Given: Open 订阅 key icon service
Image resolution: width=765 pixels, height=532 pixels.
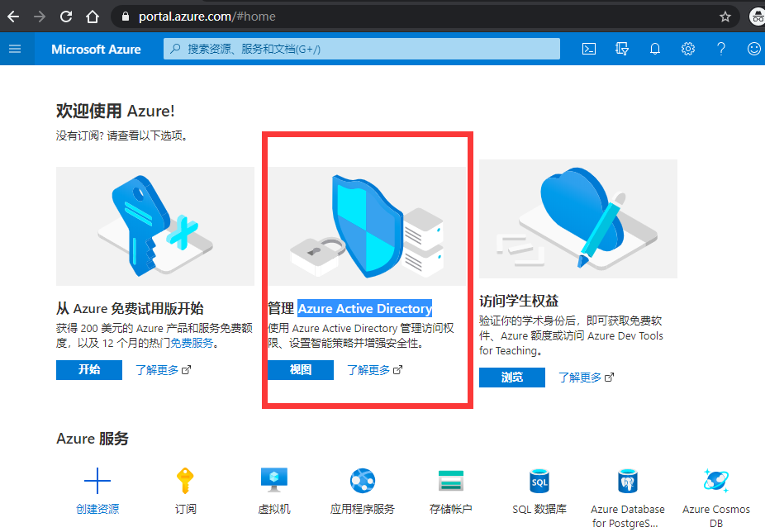Looking at the screenshot, I should [x=185, y=481].
